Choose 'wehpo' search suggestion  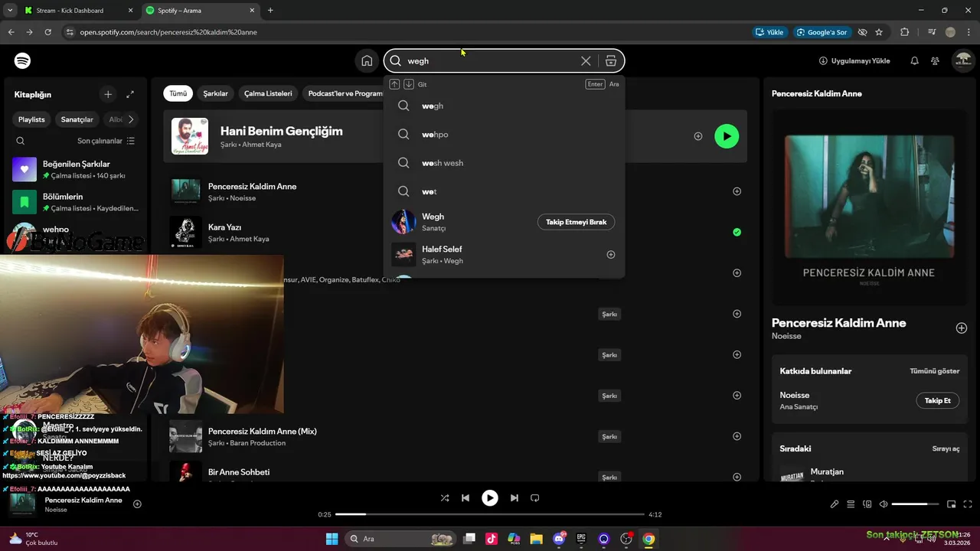[x=504, y=135]
